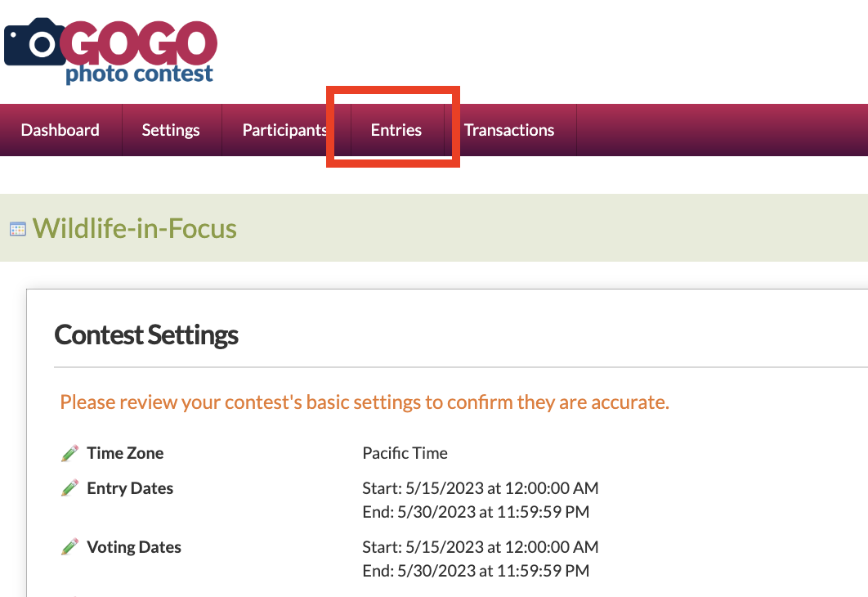Click the Contest Settings heading

(146, 334)
